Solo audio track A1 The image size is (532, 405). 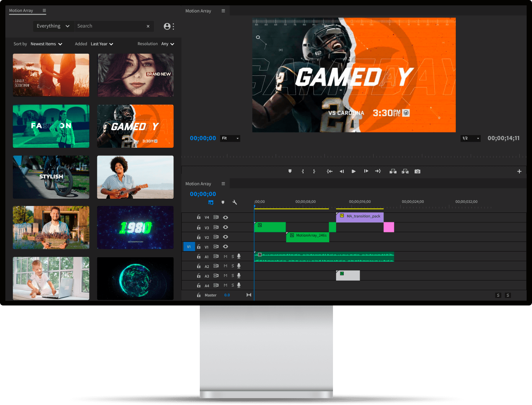pyautogui.click(x=232, y=256)
